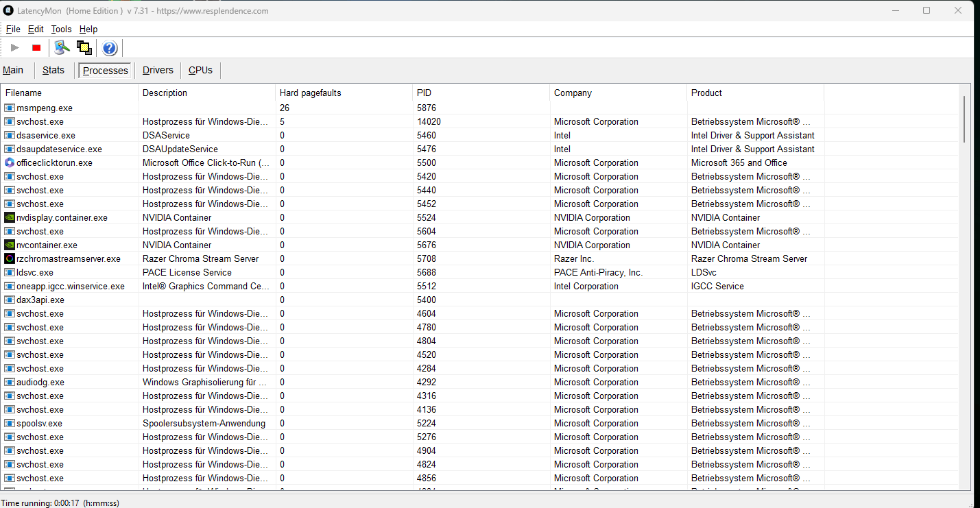Click the oneapp.igcc.winservice.exe icon
980x508 pixels.
(10, 286)
